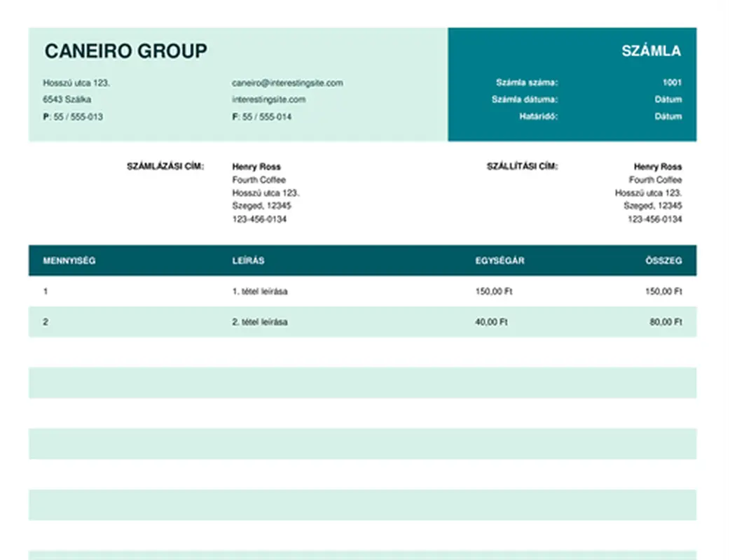Select the 40,00 Ft unit price cell

pos(491,322)
